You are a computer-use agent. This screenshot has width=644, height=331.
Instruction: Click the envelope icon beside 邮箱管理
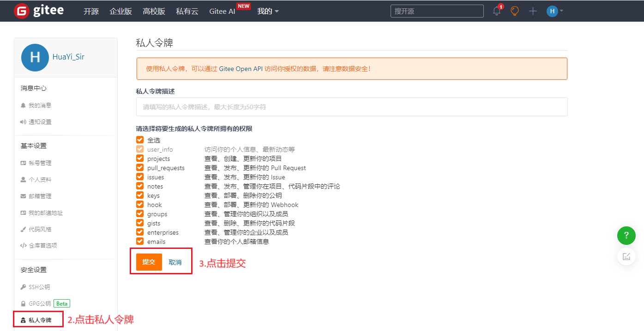24,196
